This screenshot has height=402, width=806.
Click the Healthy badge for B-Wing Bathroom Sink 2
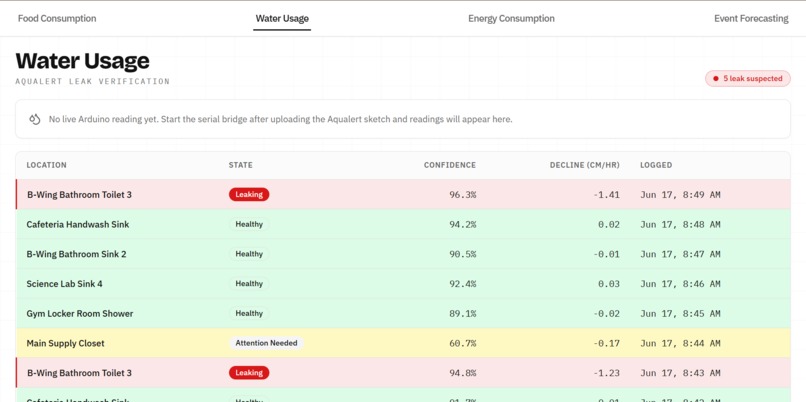[x=249, y=254]
